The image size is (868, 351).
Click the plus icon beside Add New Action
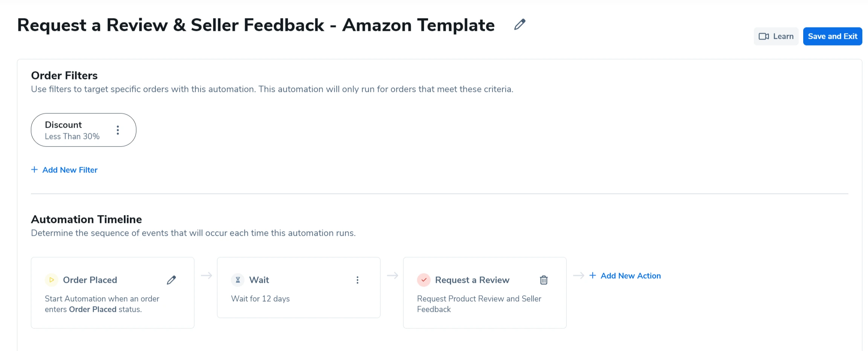[593, 276]
